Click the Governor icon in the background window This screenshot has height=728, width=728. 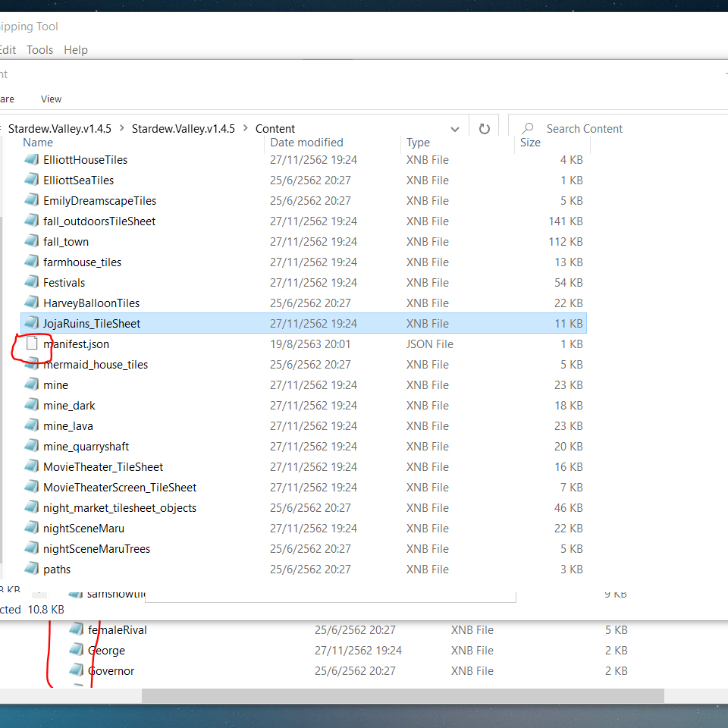[76, 670]
